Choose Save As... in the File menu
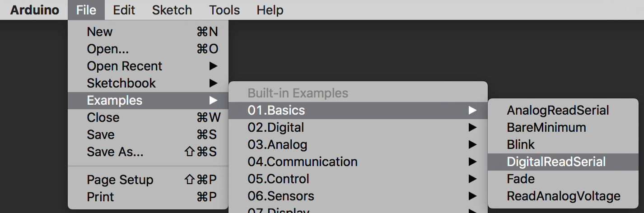Image resolution: width=644 pixels, height=213 pixels. click(115, 152)
